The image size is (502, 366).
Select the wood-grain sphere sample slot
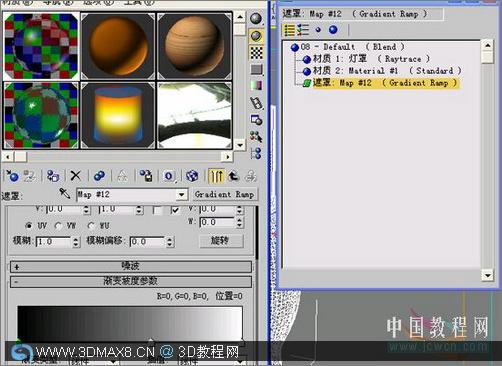[x=195, y=46]
